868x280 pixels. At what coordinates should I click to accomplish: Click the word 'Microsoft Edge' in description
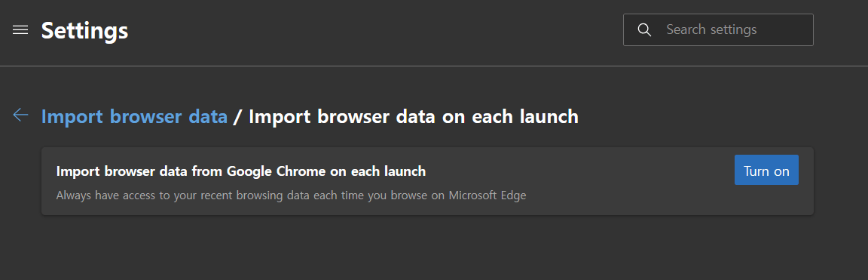[487, 195]
